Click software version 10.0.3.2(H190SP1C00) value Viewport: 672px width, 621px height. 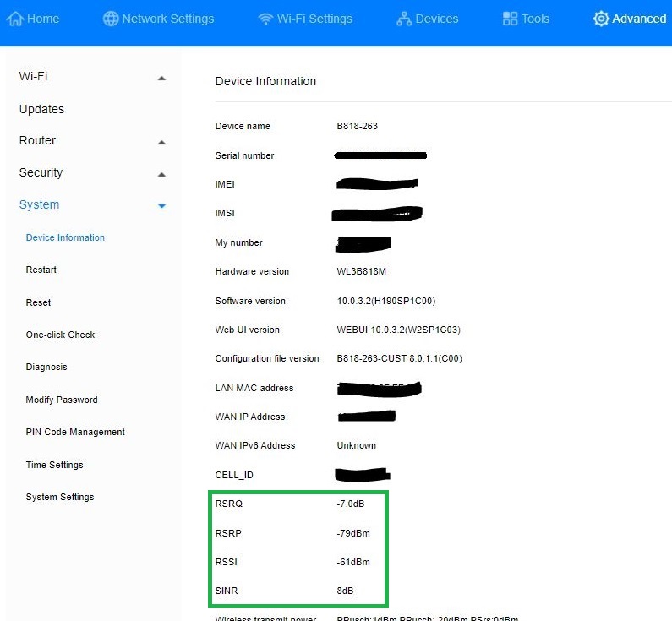pos(386,301)
